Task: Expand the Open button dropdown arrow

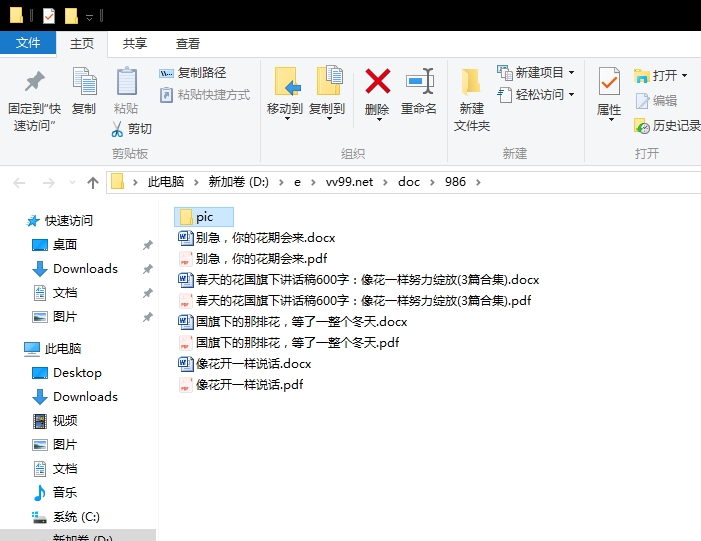Action: tap(684, 76)
